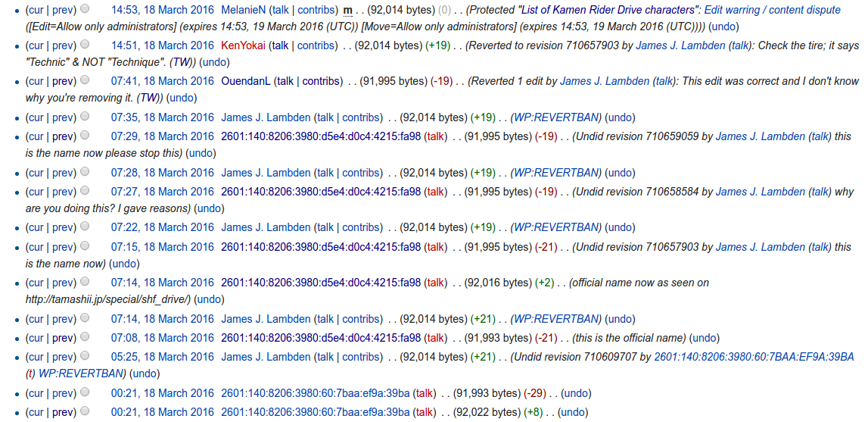The image size is (868, 422).
Task: Open WP:REVERTBAN link in 07:14 Lambden revision
Action: (556, 319)
